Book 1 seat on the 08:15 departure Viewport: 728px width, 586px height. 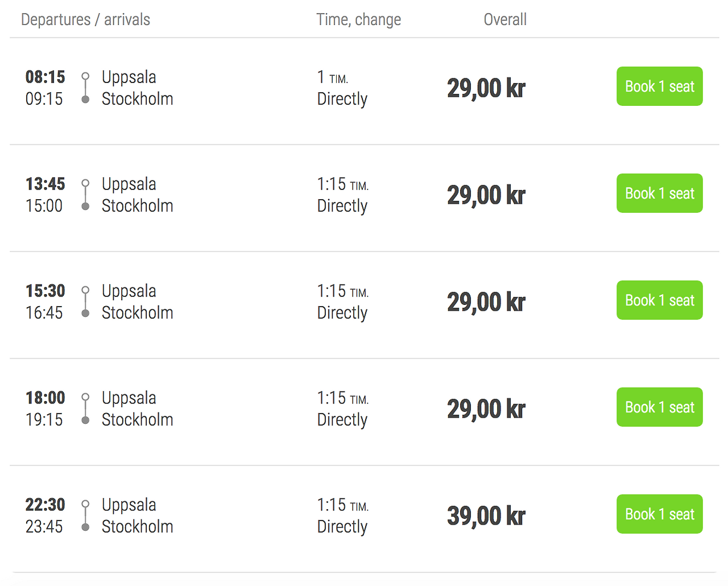tap(659, 86)
